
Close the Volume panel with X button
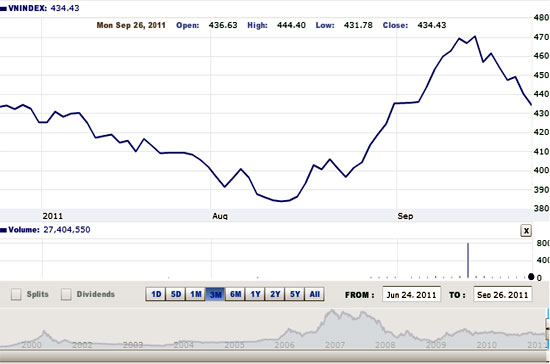(x=526, y=231)
